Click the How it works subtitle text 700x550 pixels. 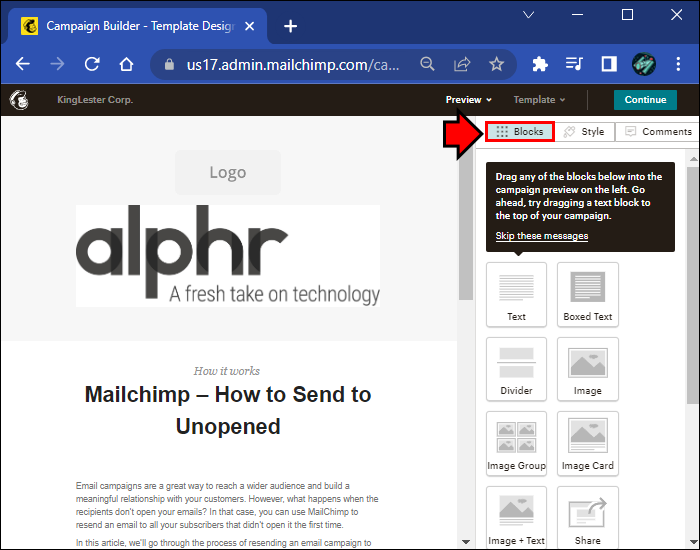[227, 371]
